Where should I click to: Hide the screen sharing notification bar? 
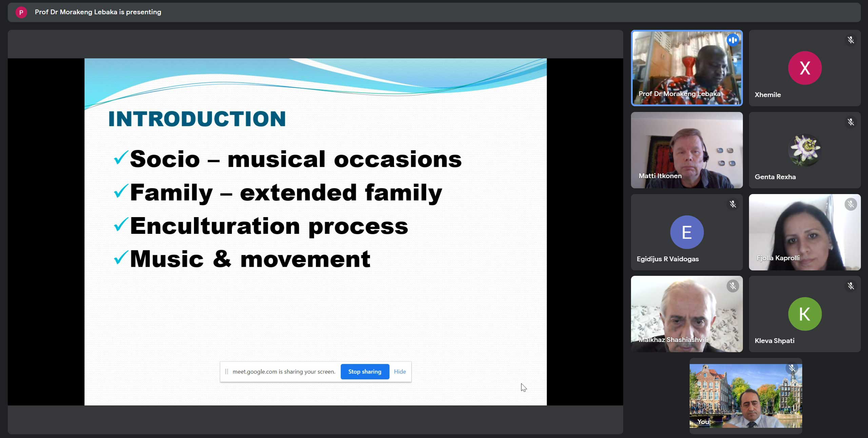(x=399, y=372)
